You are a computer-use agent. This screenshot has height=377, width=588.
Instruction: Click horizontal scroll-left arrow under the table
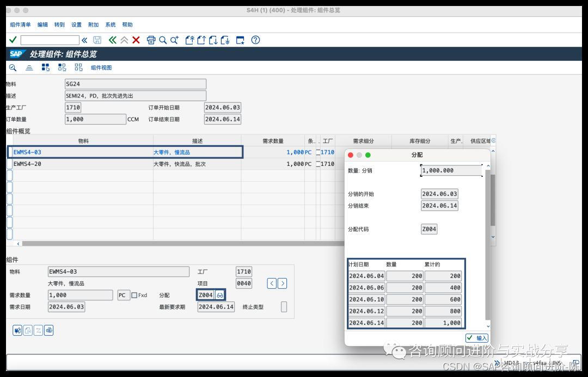pyautogui.click(x=18, y=244)
